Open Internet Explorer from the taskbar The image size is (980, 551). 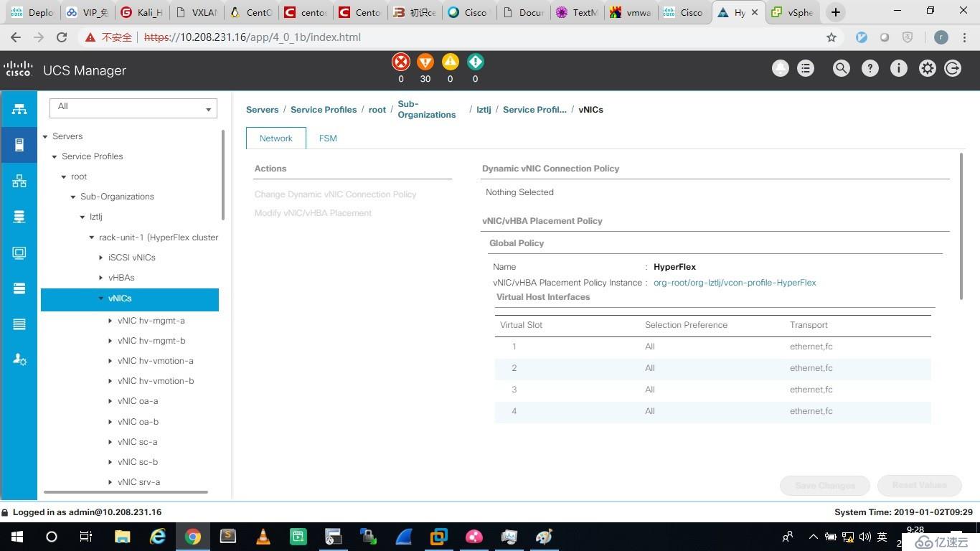click(157, 537)
